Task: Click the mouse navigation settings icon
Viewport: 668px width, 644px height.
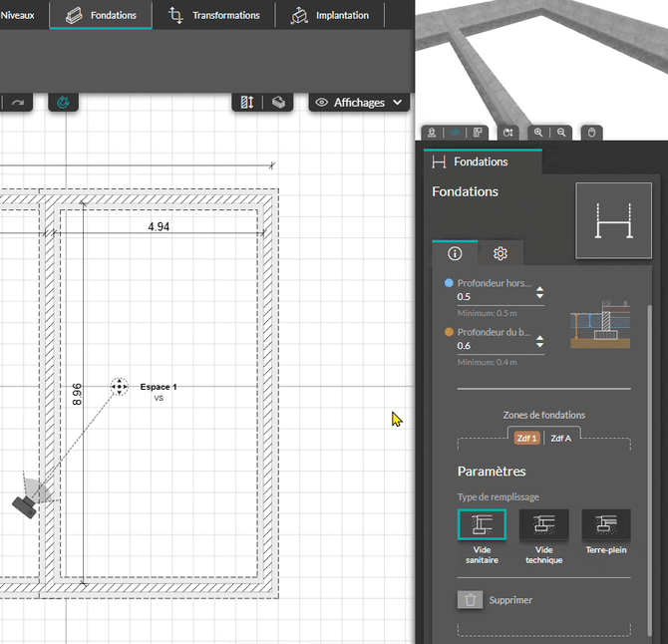Action: 507,133
